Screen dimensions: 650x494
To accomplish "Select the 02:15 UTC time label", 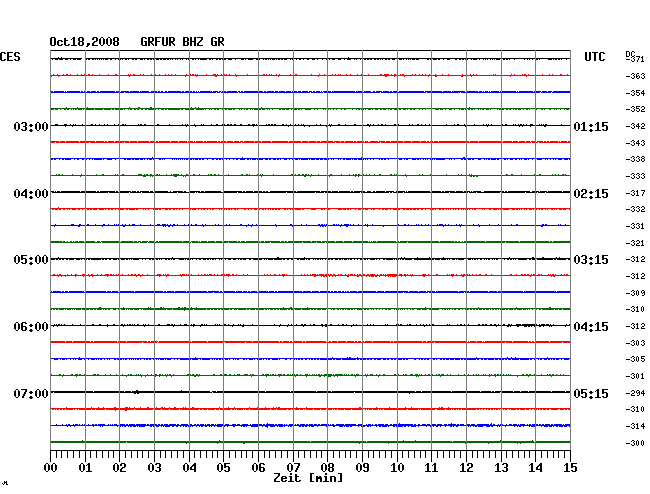I will [x=591, y=194].
